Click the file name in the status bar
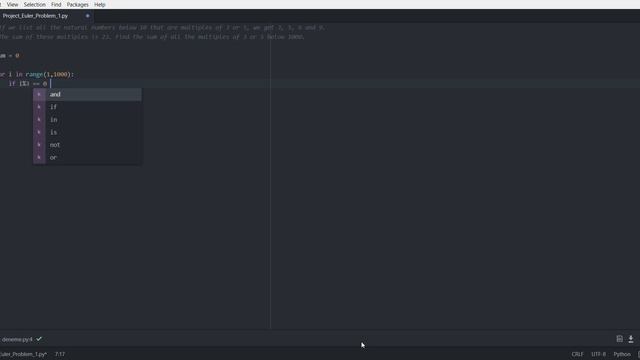Image resolution: width=640 pixels, height=360 pixels. tap(23, 354)
